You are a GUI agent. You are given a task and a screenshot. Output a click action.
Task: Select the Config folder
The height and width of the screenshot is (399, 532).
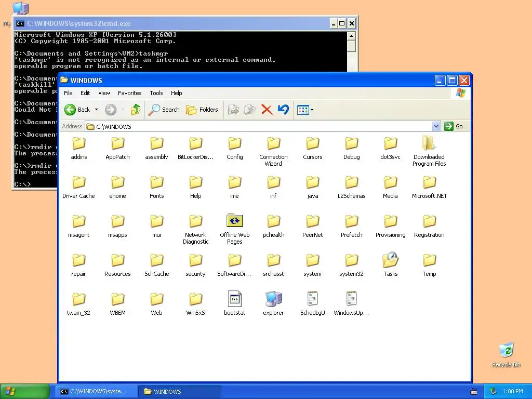pos(234,148)
